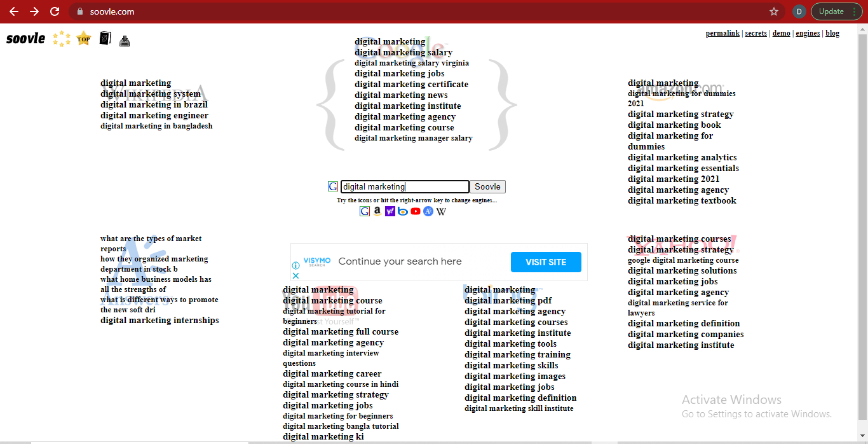Click "digital marketing training" suggestion

pyautogui.click(x=517, y=354)
